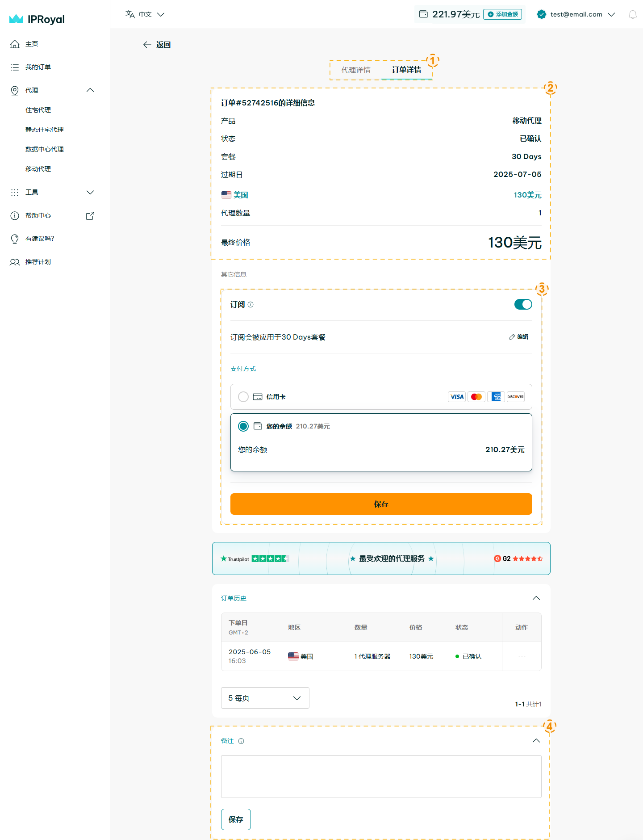643x840 pixels.
Task: Click the orange 保存 button
Action: tap(381, 504)
